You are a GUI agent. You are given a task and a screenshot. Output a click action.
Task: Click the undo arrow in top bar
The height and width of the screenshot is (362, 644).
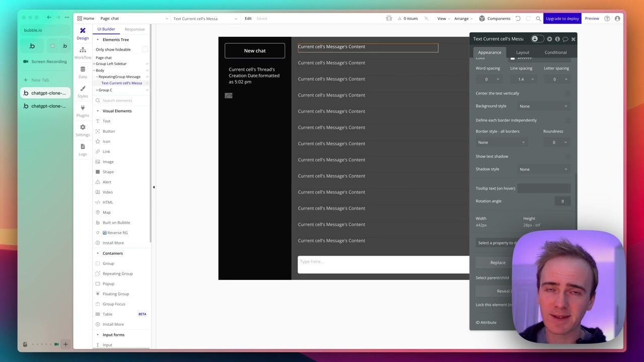tap(518, 19)
